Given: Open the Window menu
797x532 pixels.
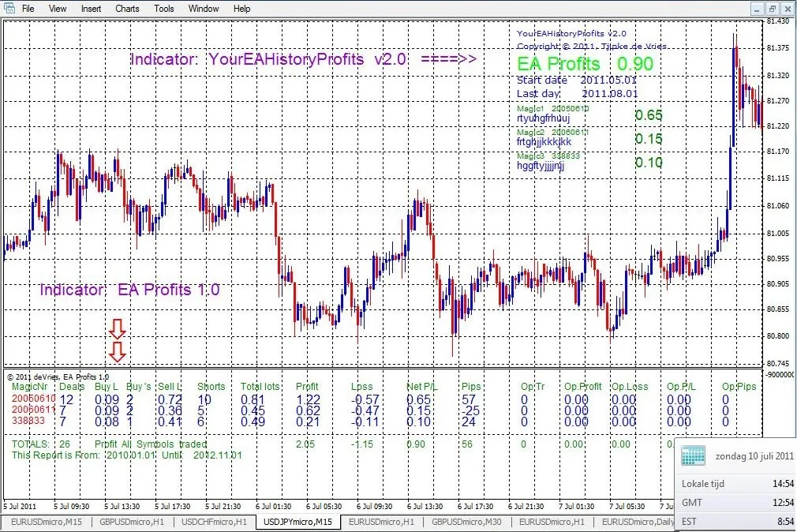Looking at the screenshot, I should (204, 8).
